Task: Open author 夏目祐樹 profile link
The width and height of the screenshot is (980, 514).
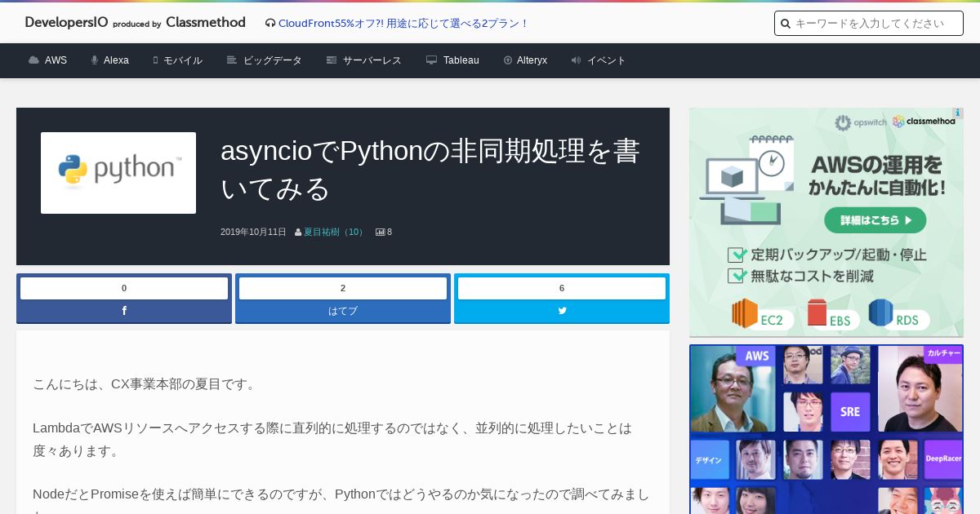Action: 335,232
